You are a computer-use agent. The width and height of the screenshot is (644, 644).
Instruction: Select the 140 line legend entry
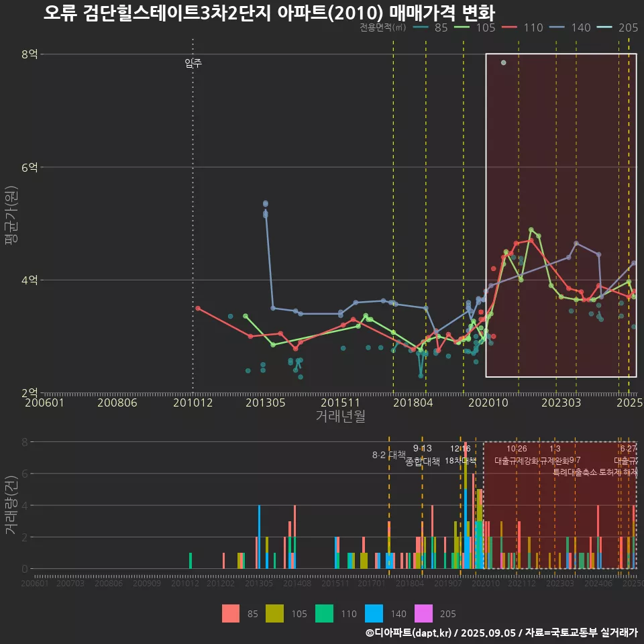(x=570, y=28)
